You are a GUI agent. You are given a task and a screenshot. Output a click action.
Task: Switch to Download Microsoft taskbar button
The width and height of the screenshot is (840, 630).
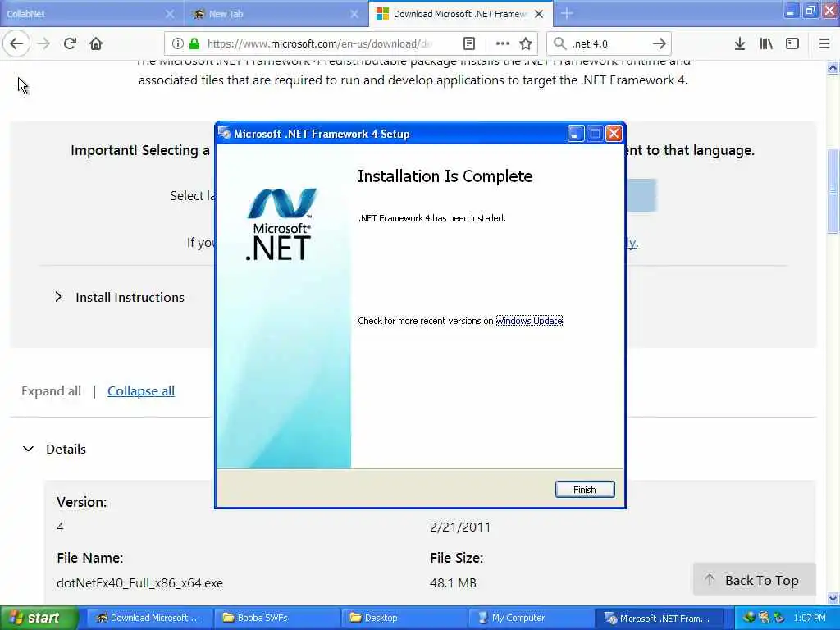(x=149, y=618)
